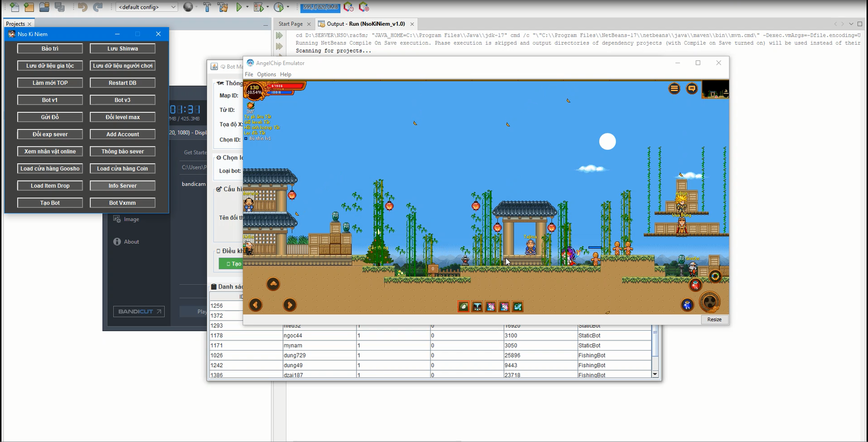Close the Start Page tab
This screenshot has width=868, height=442.
(309, 24)
